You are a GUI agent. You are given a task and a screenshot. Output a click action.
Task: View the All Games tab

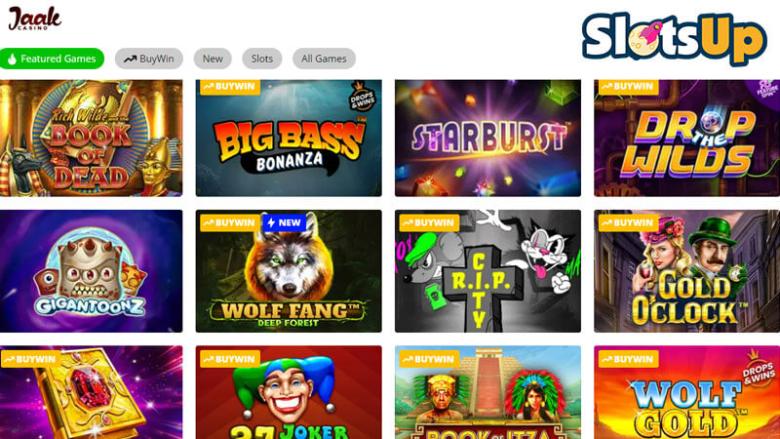(x=324, y=59)
